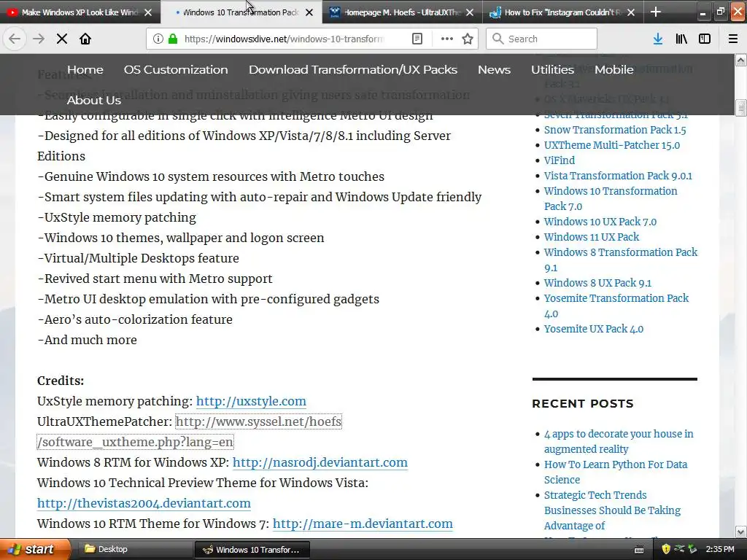Open the Firefox hamburger menu
Image resolution: width=747 pixels, height=560 pixels.
coord(733,39)
